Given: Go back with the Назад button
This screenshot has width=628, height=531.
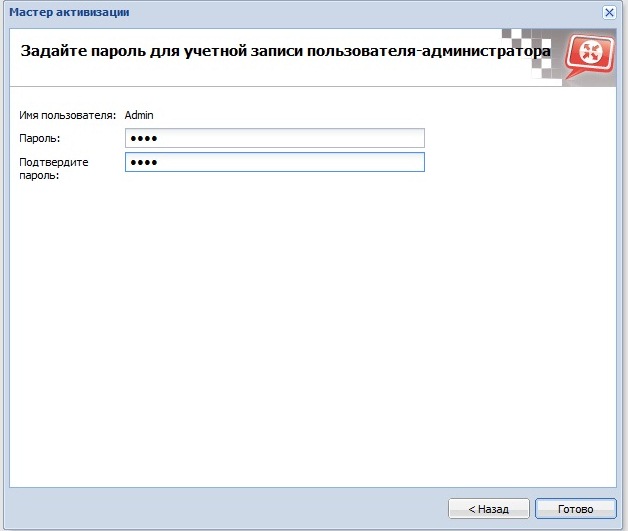Looking at the screenshot, I should pyautogui.click(x=487, y=509).
